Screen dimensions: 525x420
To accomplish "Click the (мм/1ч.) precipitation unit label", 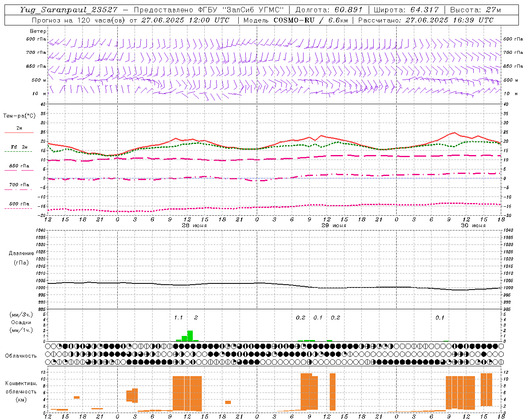I will (x=21, y=330).
